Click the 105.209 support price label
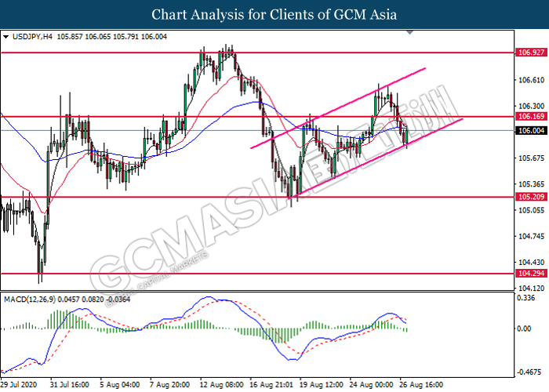 pos(531,197)
